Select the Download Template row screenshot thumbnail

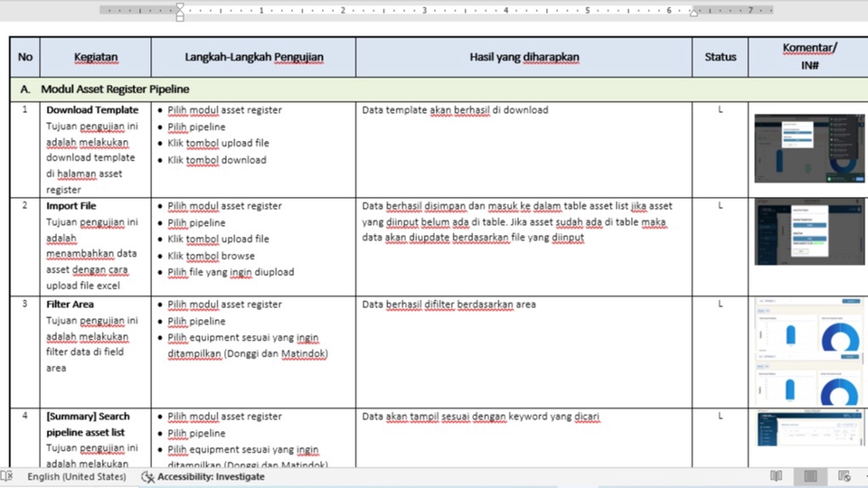pyautogui.click(x=809, y=148)
